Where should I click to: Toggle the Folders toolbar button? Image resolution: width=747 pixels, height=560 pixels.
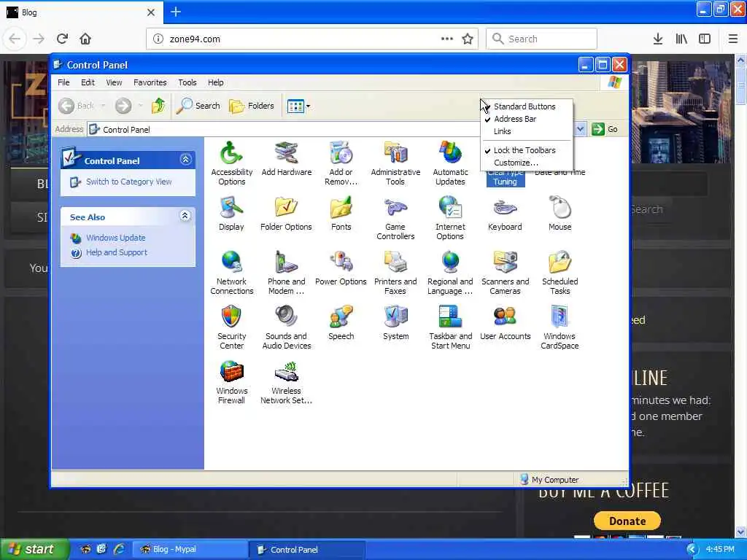point(252,106)
